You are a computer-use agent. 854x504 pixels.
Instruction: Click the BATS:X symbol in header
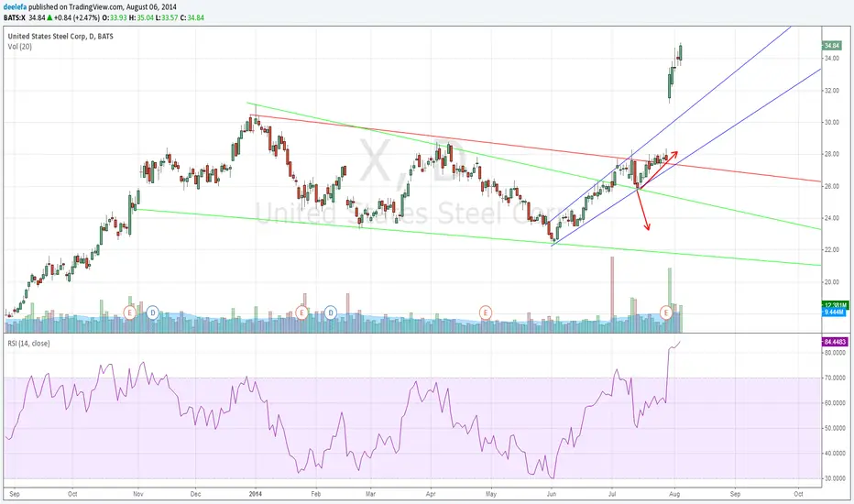pyautogui.click(x=15, y=18)
